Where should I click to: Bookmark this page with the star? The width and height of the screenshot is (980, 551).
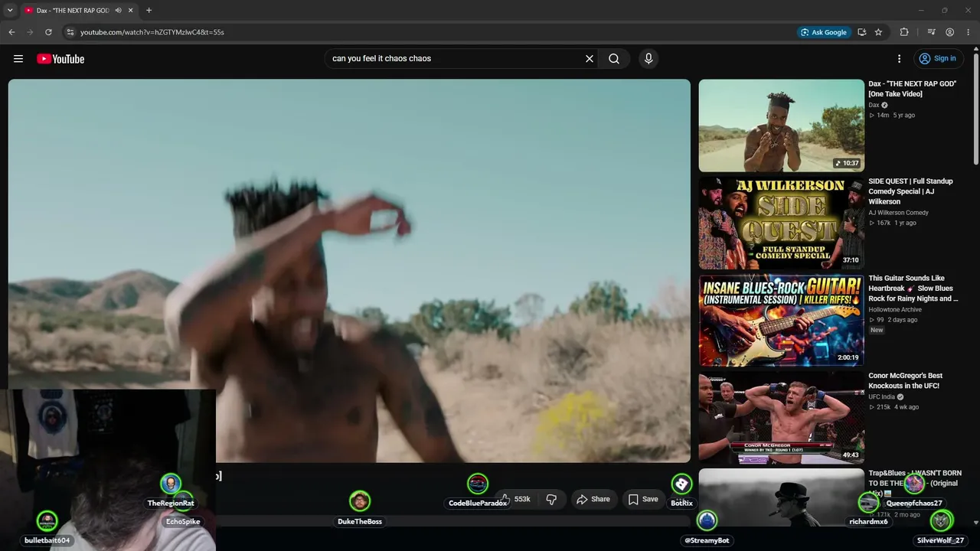(878, 32)
